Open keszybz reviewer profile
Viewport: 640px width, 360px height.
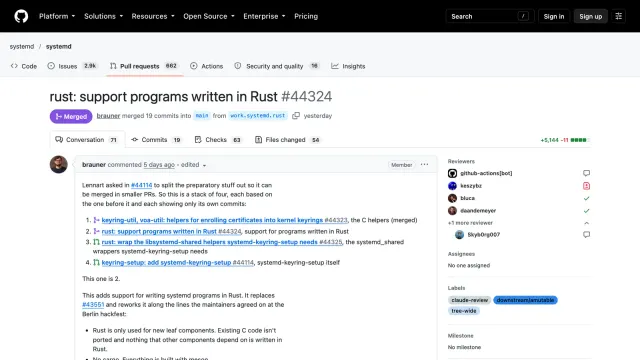pyautogui.click(x=471, y=186)
